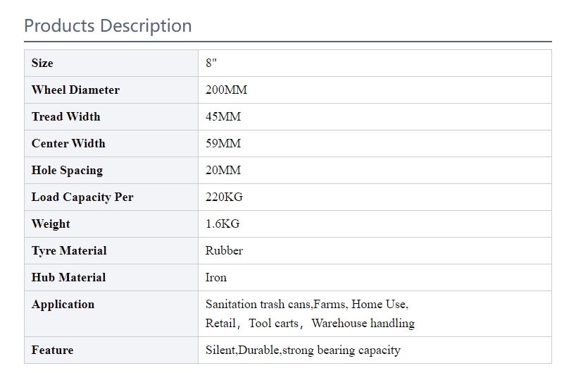Select the Tyre Material label
The width and height of the screenshot is (588, 373).
(x=69, y=251)
